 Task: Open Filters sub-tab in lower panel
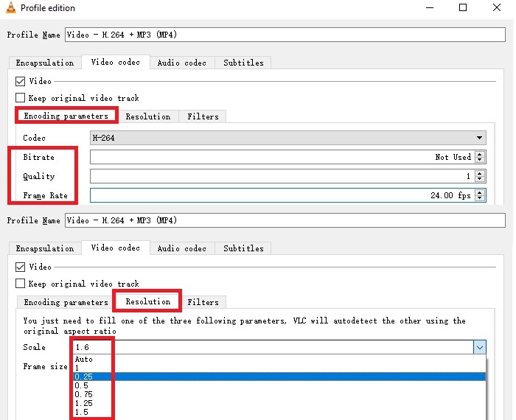(203, 302)
